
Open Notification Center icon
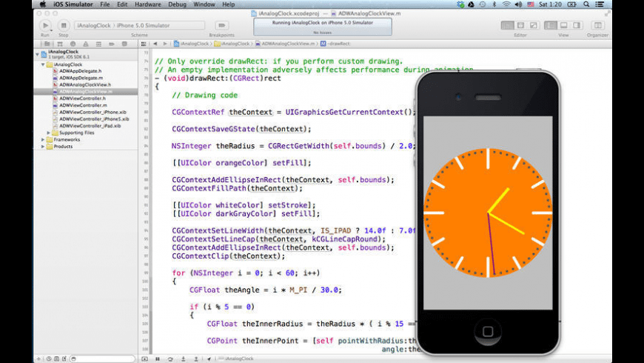pyautogui.click(x=600, y=4)
